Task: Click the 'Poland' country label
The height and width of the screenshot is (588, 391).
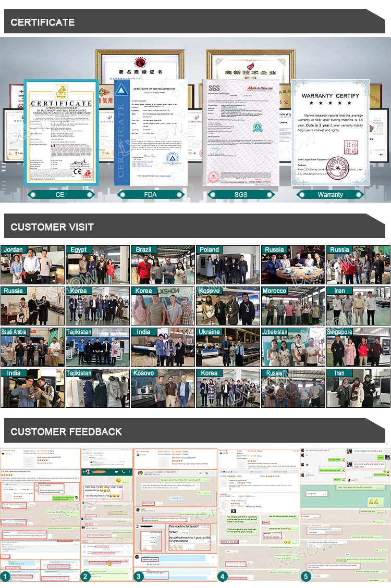Action: click(x=209, y=250)
